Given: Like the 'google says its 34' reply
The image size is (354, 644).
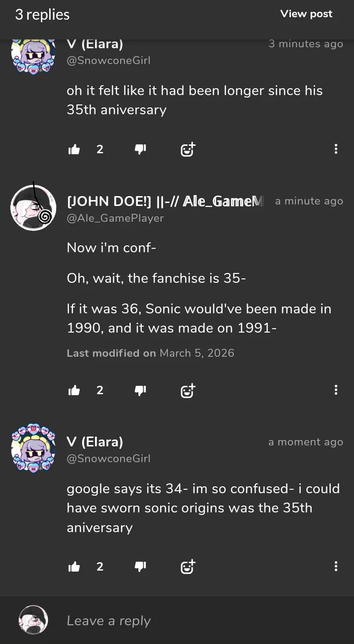Looking at the screenshot, I should (74, 567).
